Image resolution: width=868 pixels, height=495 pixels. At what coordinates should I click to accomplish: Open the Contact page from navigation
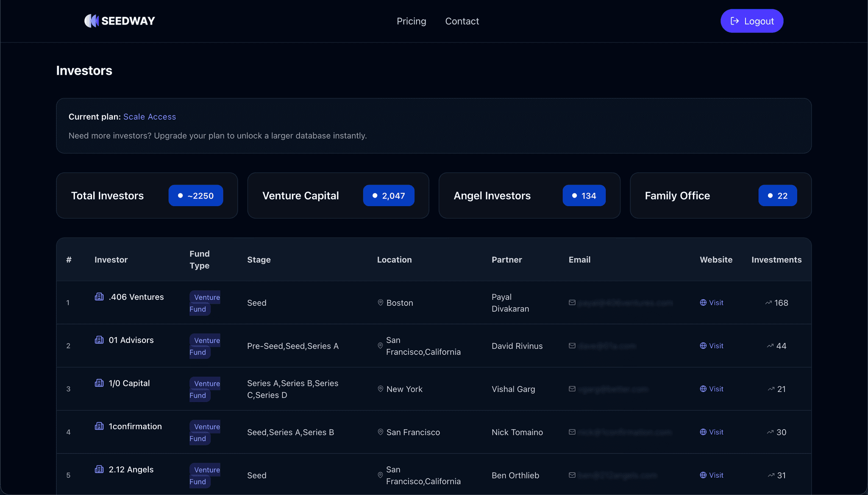pos(462,21)
